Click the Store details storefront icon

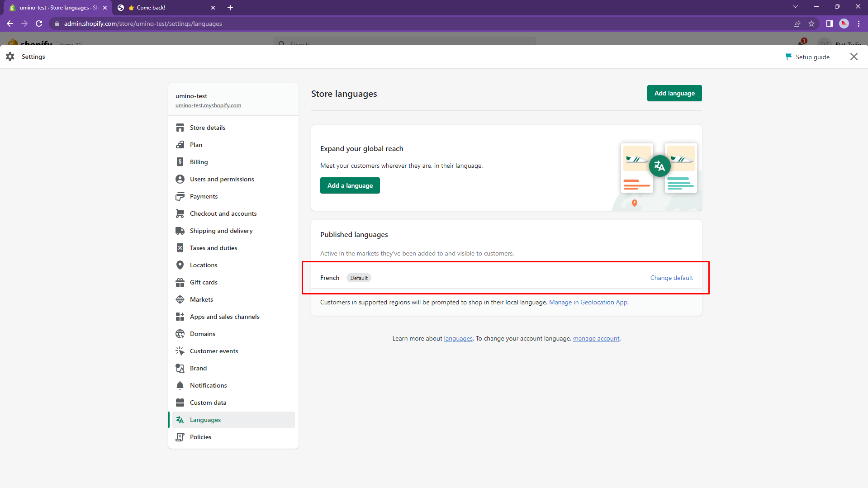coord(180,128)
